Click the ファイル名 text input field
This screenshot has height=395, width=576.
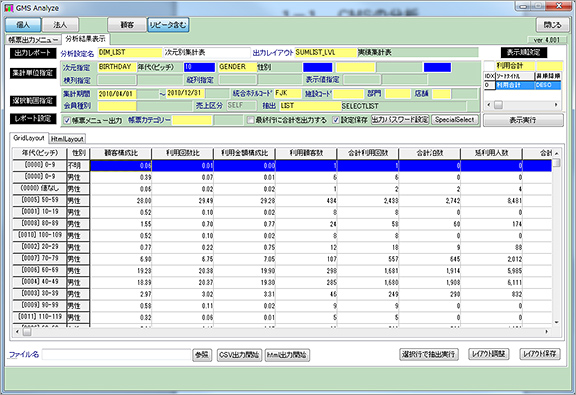tap(116, 355)
